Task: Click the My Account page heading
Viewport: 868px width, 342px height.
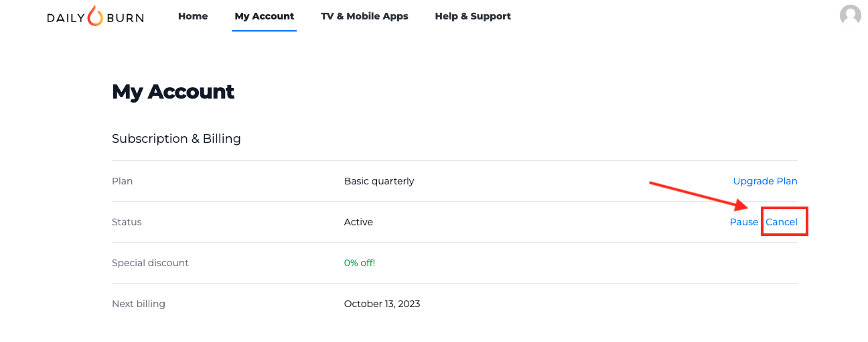Action: [x=173, y=91]
